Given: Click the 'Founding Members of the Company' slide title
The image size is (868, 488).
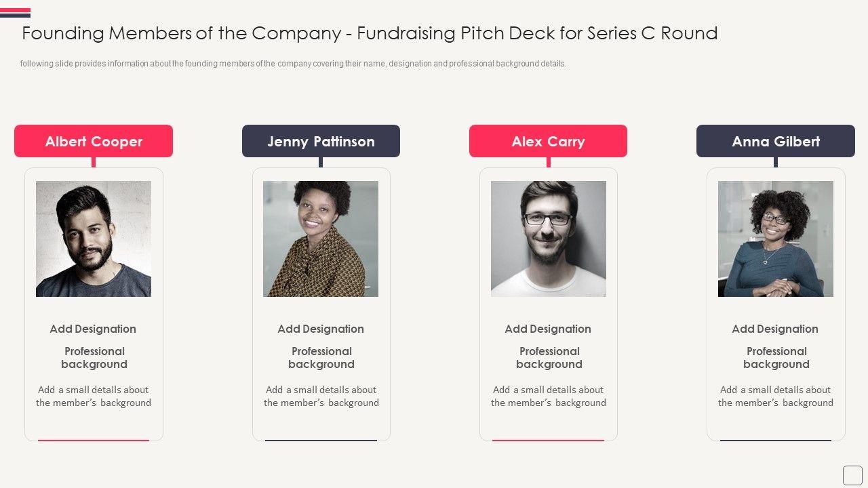Looking at the screenshot, I should (x=370, y=33).
